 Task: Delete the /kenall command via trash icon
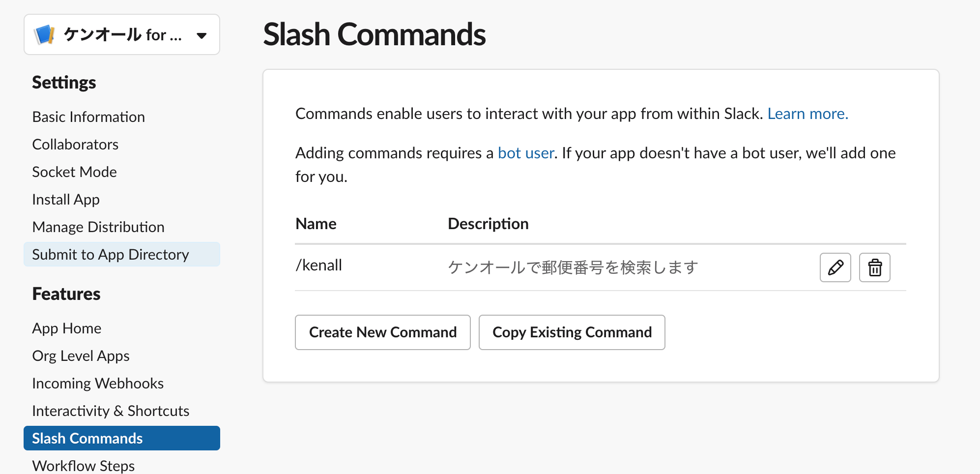[x=874, y=267]
